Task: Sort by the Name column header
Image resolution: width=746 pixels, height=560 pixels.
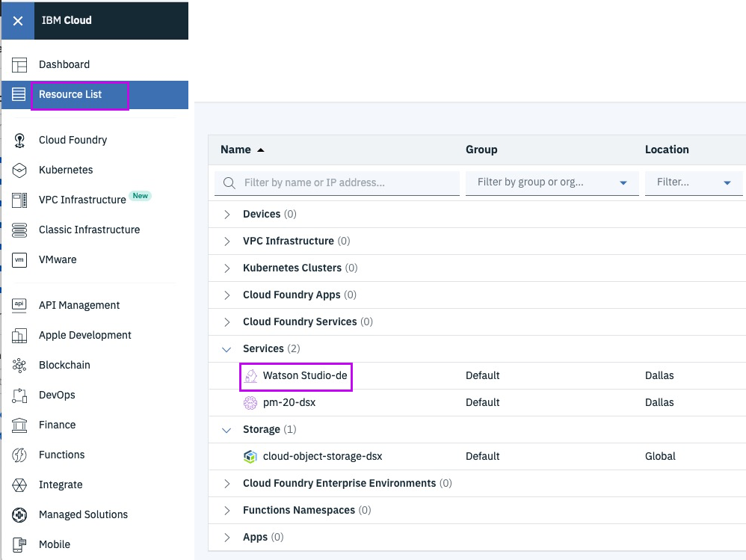Action: (235, 150)
